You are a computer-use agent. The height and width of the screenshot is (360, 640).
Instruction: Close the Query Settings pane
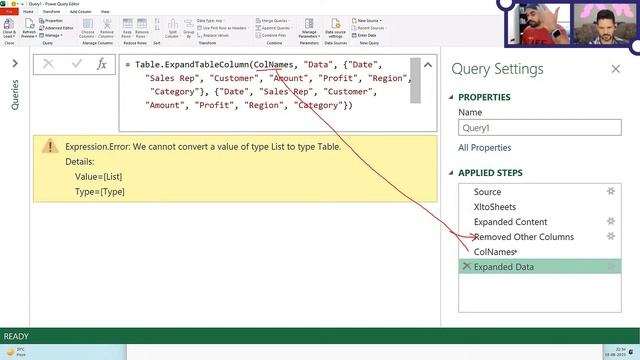click(x=616, y=69)
